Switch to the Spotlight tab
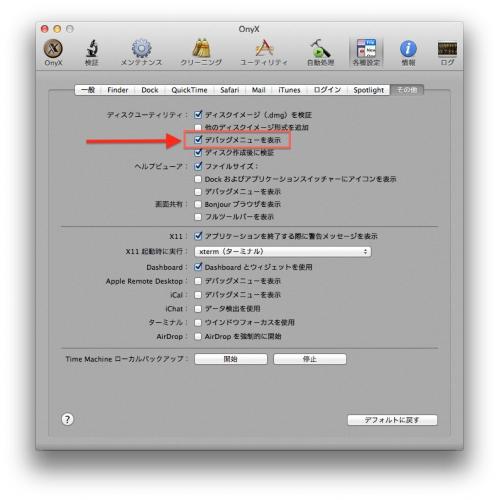The image size is (499, 500). [368, 90]
